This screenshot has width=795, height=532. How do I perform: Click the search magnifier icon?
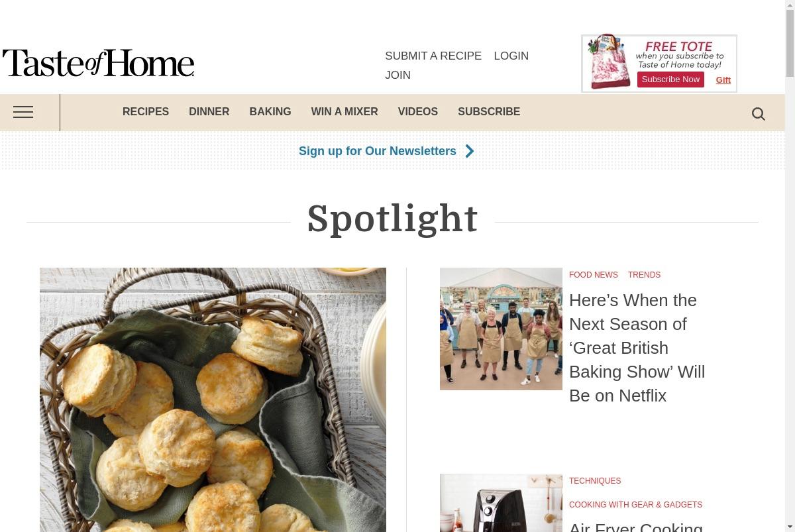pyautogui.click(x=759, y=114)
